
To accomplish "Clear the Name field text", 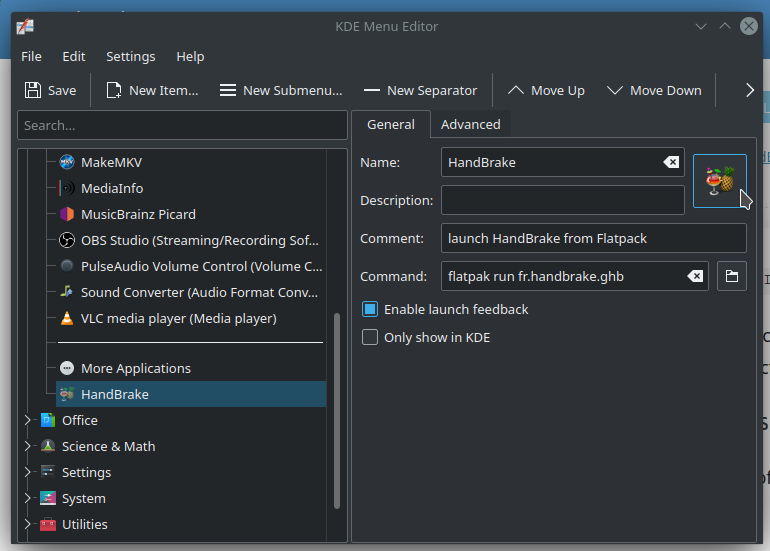I will pos(671,162).
